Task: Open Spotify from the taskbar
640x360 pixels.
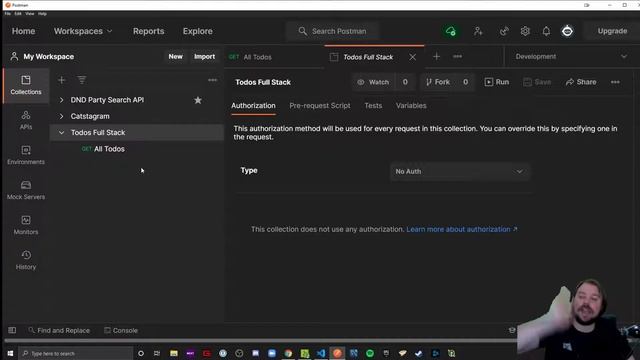Action: (x=370, y=353)
